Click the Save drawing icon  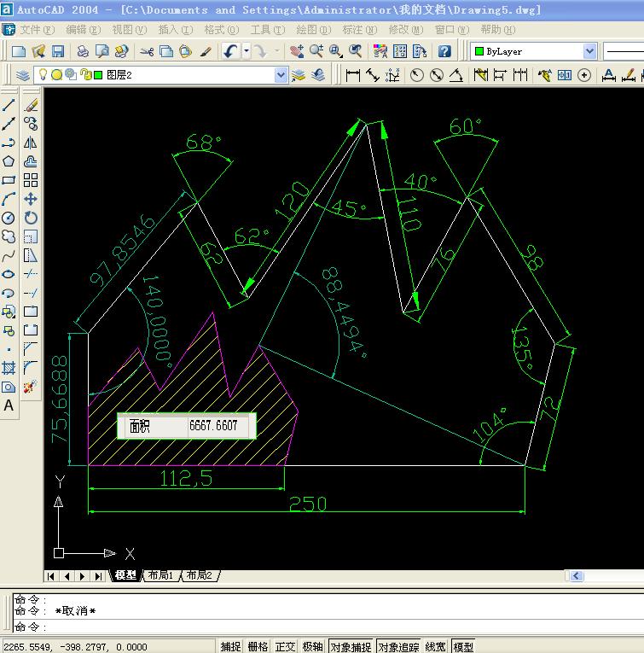(58, 51)
